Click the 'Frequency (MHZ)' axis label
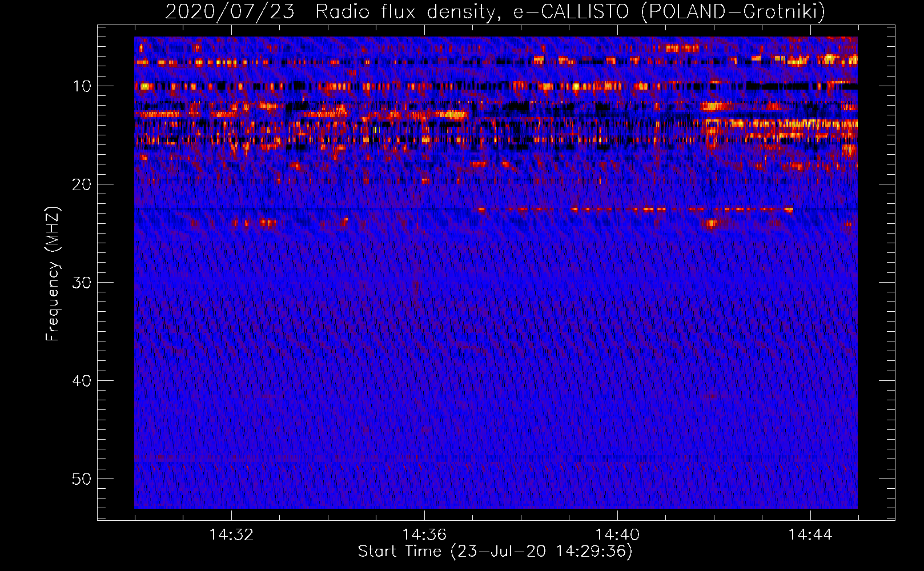The width and height of the screenshot is (924, 571). tap(53, 274)
